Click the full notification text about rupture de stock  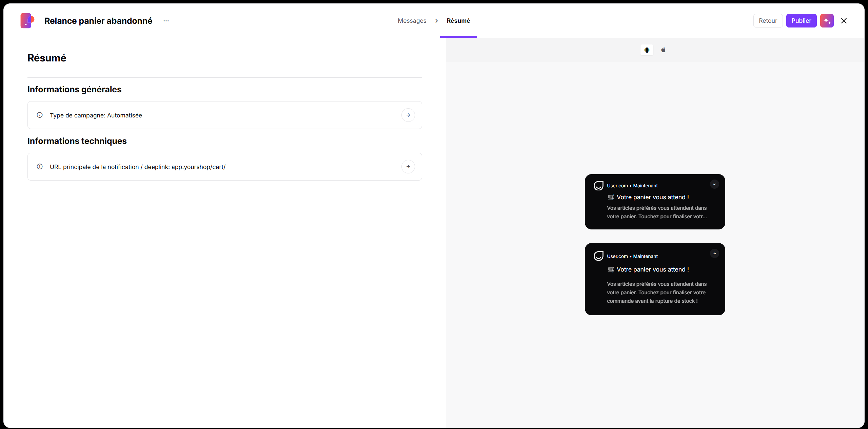click(x=657, y=293)
